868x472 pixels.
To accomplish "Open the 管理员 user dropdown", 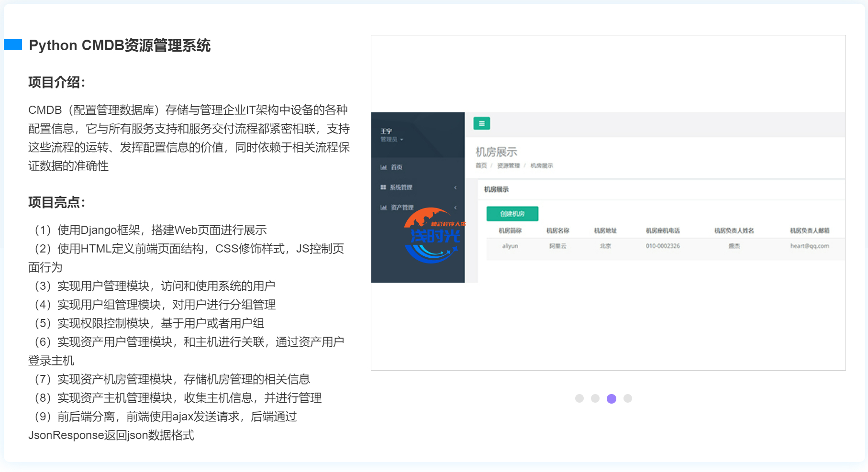I will pos(391,140).
